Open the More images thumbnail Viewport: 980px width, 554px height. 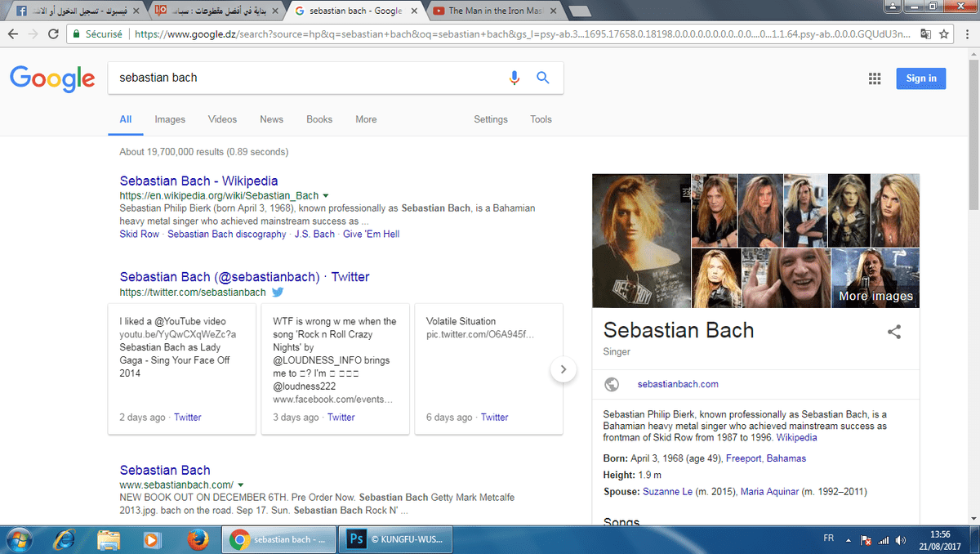pos(875,278)
